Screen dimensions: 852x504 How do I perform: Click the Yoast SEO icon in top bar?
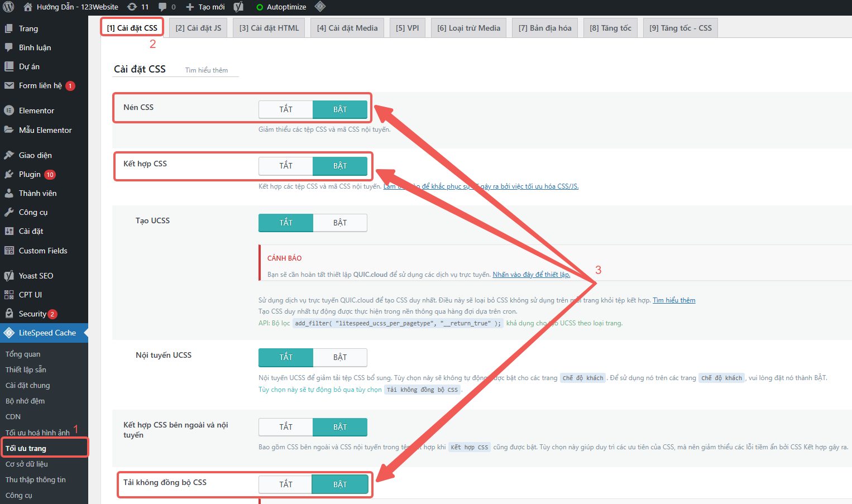238,7
